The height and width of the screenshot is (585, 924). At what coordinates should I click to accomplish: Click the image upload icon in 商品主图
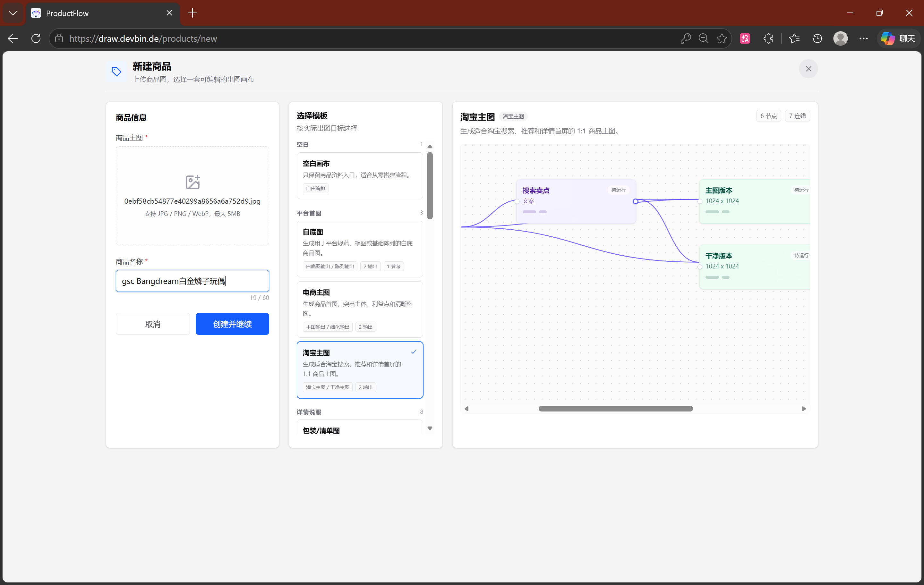point(192,182)
